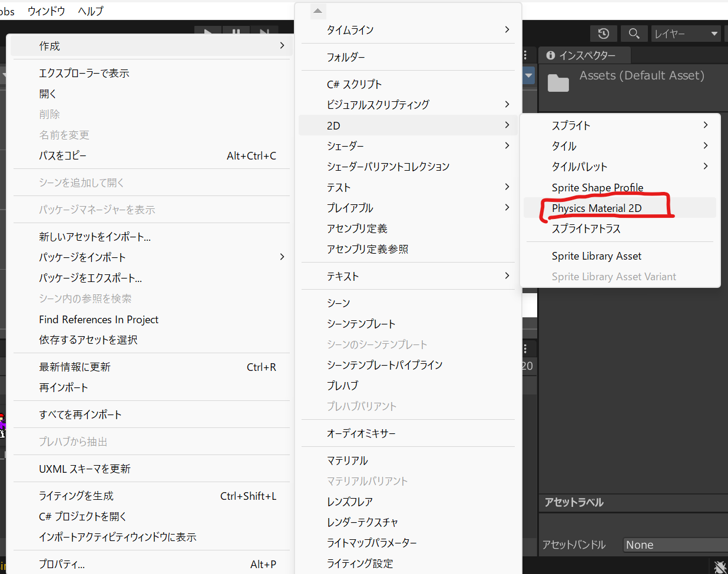Click the magnifier search icon in toolbar
728x574 pixels.
pos(634,34)
